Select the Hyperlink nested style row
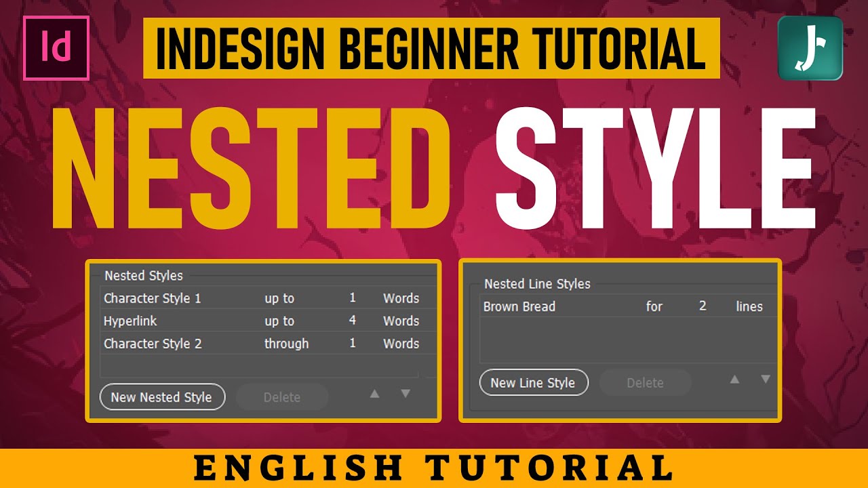This screenshot has width=868, height=488. 267,321
